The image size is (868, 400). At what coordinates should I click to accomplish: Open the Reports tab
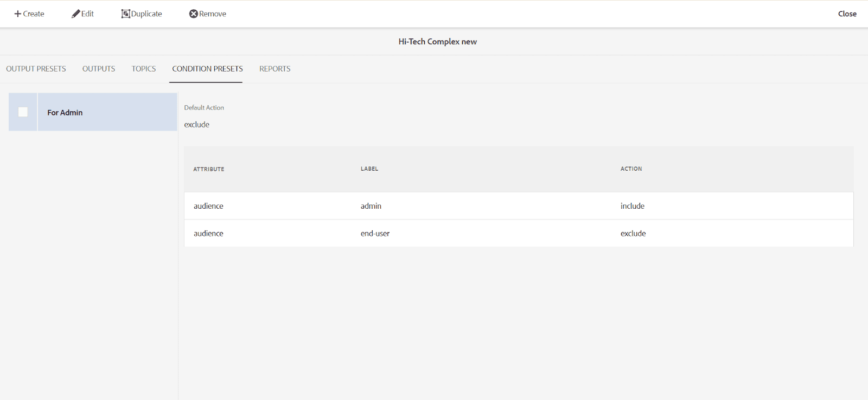click(x=275, y=69)
